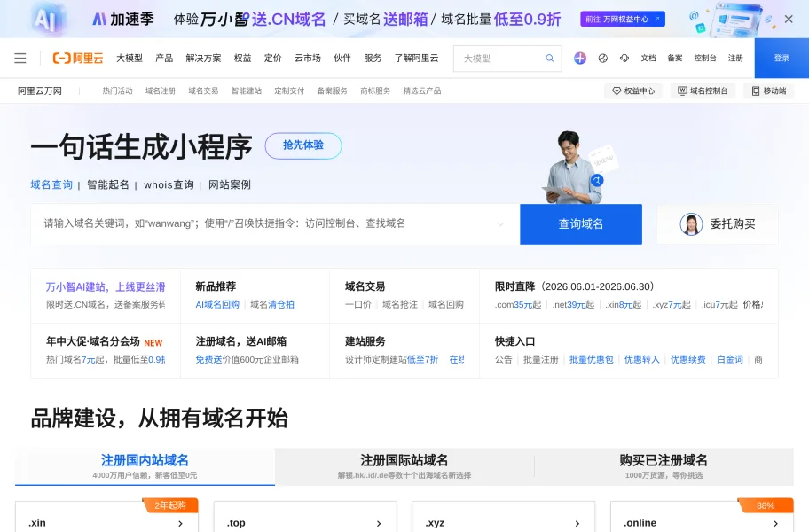809x532 pixels.
Task: Click the 抢先体验 button
Action: (x=303, y=146)
